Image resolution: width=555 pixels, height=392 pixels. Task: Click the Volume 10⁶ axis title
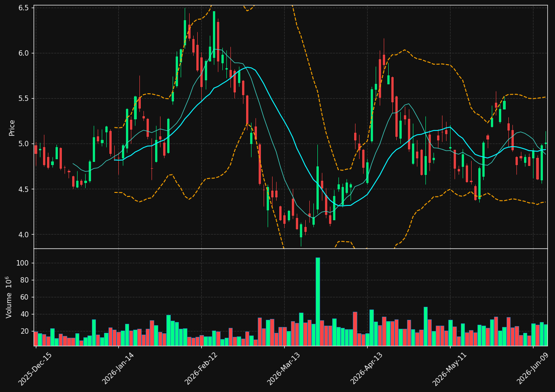point(9,297)
